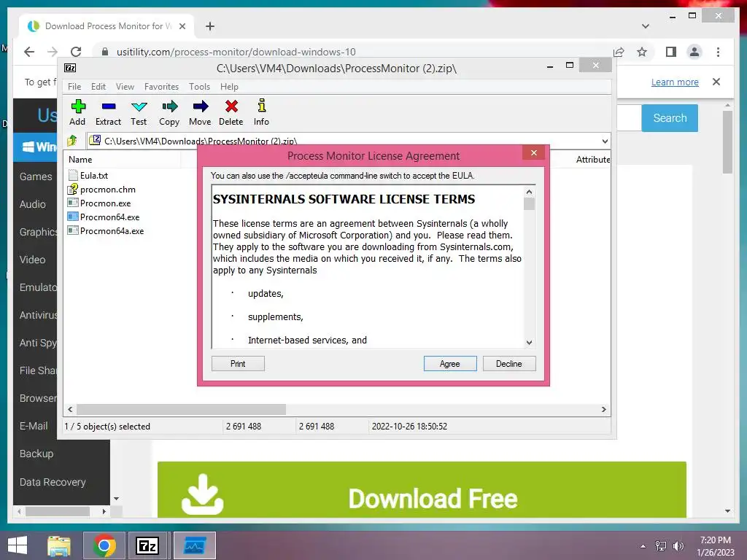Reload the usitility.com page
This screenshot has width=747, height=560.
pyautogui.click(x=76, y=52)
